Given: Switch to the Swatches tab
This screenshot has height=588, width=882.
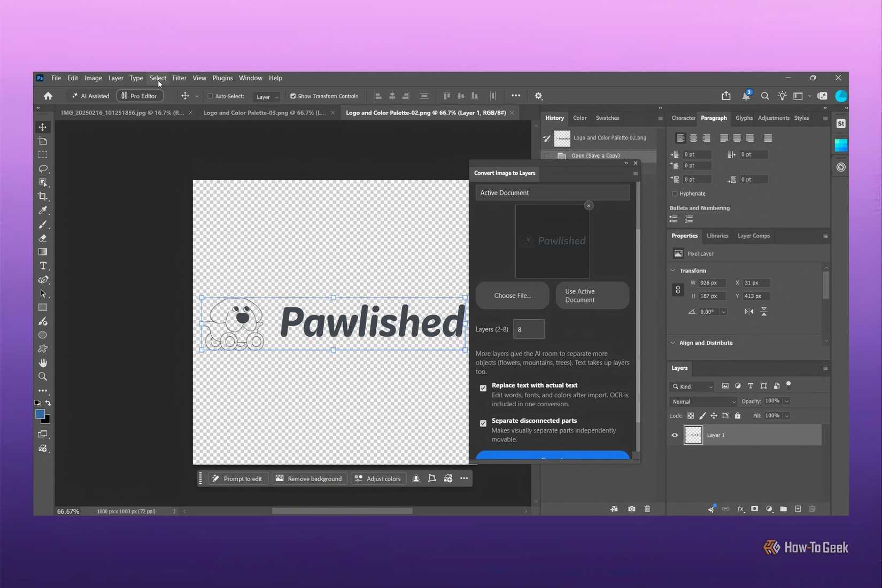Looking at the screenshot, I should [x=607, y=118].
